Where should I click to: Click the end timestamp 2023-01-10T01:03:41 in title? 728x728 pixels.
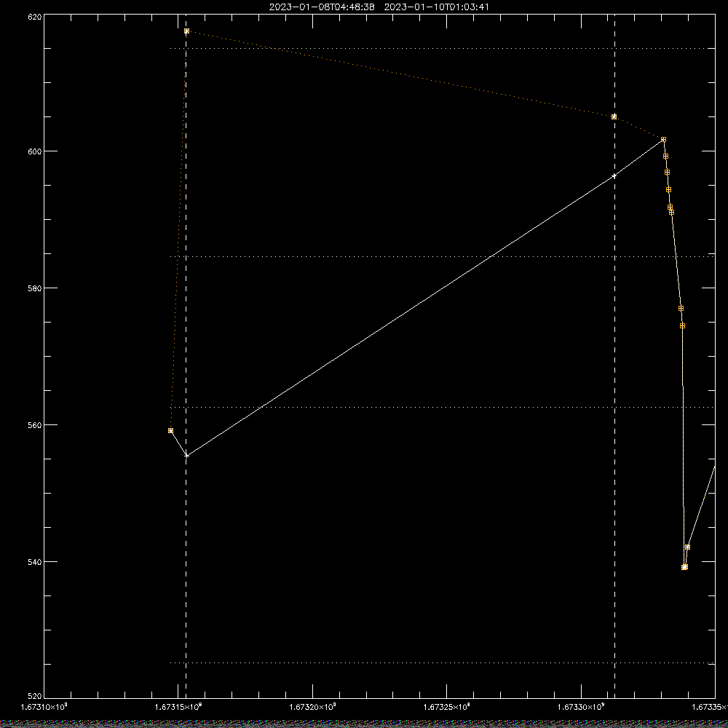click(x=436, y=7)
